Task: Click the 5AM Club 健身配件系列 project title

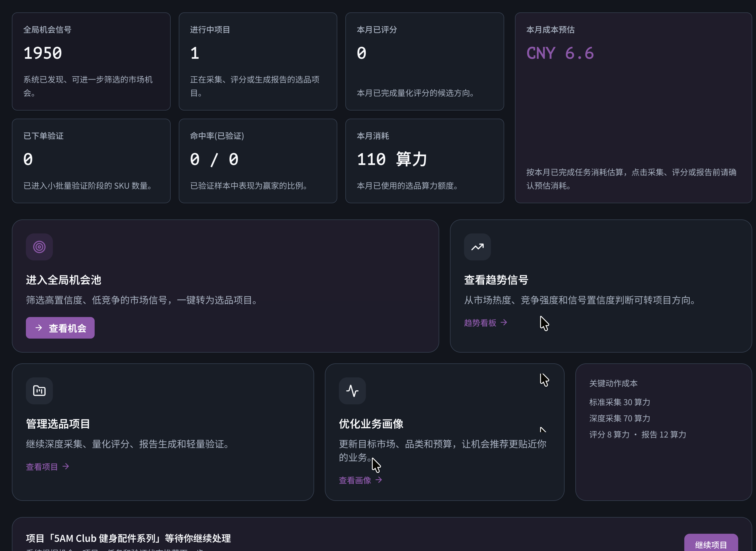Action: [128, 538]
